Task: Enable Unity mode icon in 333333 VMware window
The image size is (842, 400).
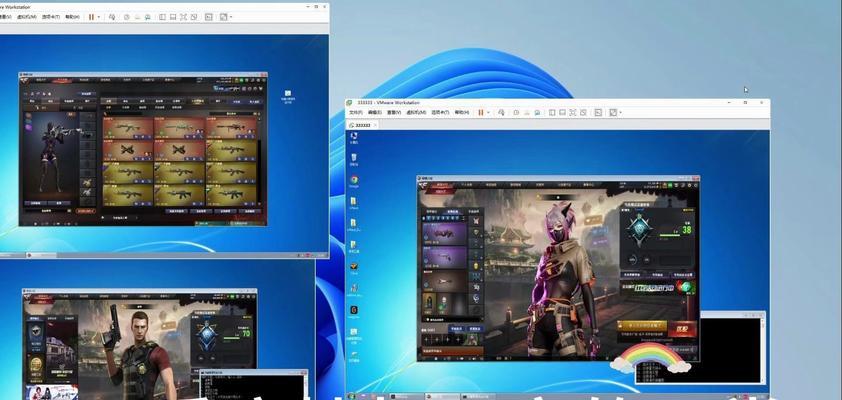Action: coord(582,112)
